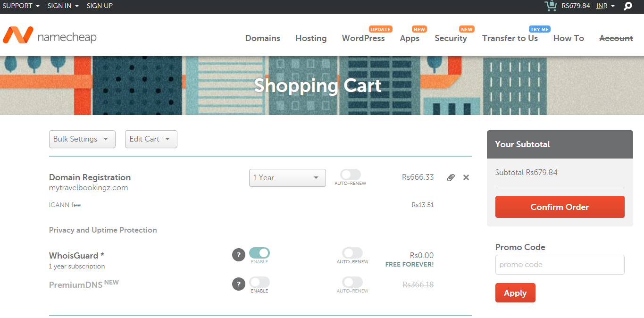This screenshot has width=644, height=318.
Task: Toggle auto-renew for Domain Registration
Action: pos(351,175)
